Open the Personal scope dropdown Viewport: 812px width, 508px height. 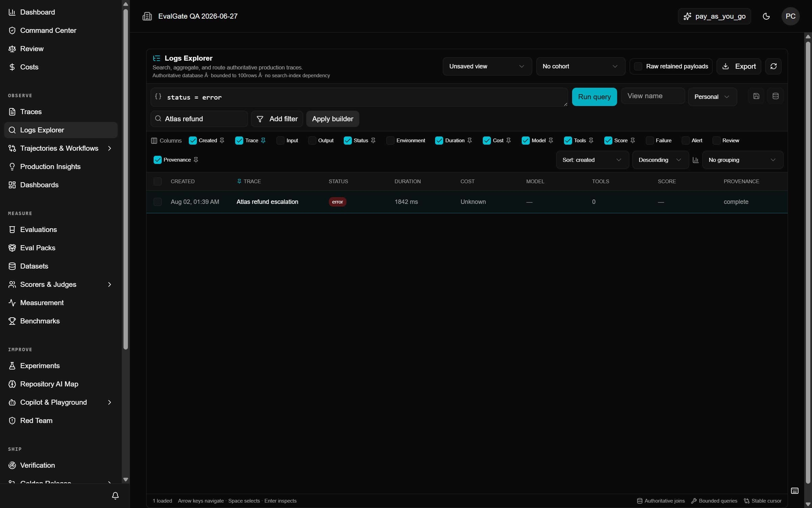click(712, 97)
